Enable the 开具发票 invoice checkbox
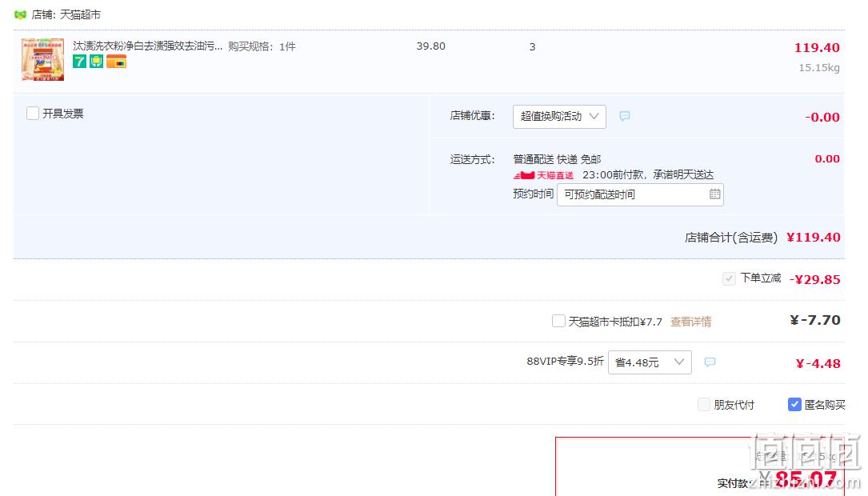 33,114
